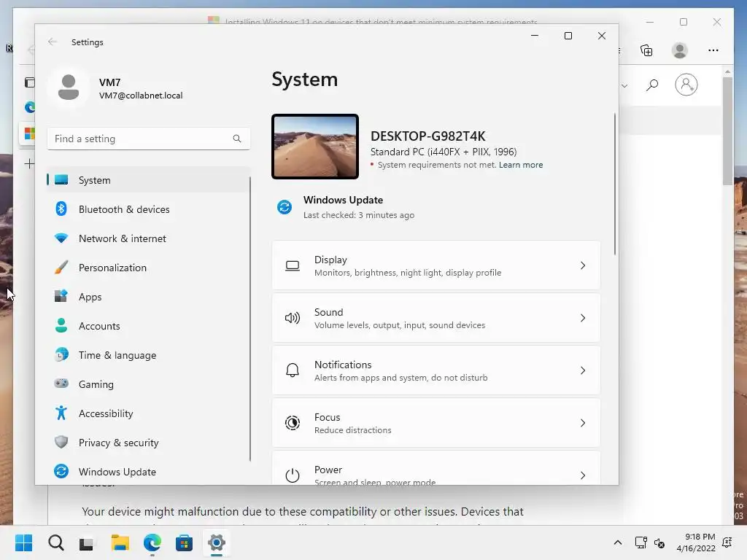
Task: Click the search magnifier in Find a setting
Action: pos(237,139)
